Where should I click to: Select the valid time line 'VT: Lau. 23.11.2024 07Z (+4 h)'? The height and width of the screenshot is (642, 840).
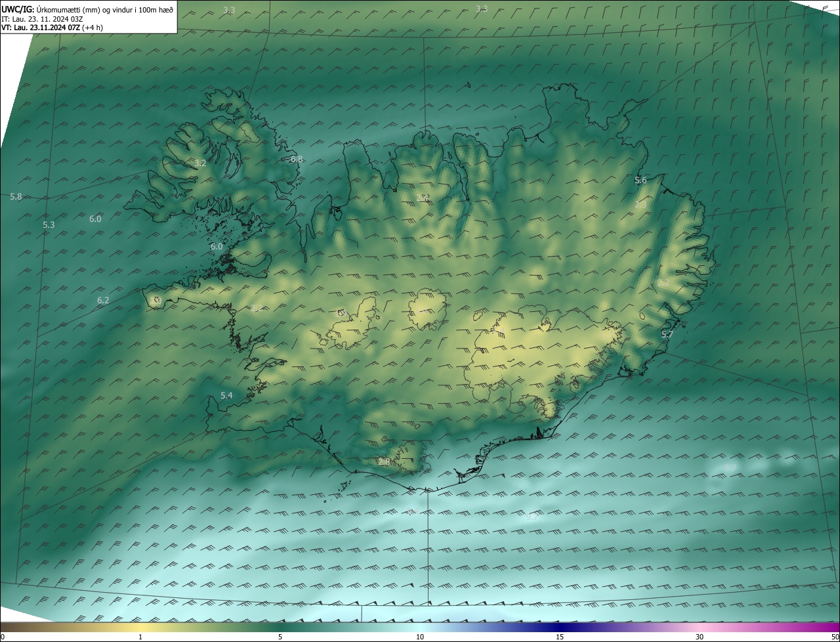[x=52, y=28]
